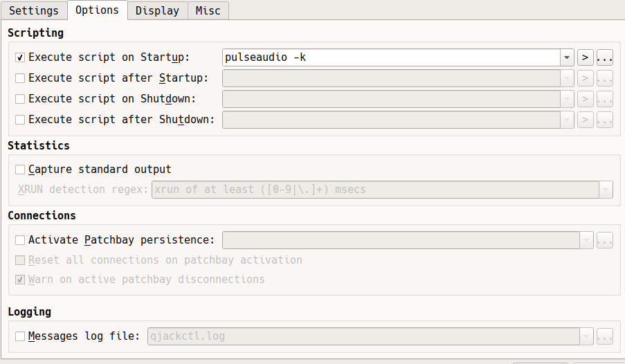This screenshot has width=625, height=364.
Task: Click '...' button on script on Shutdown row
Action: pos(605,99)
